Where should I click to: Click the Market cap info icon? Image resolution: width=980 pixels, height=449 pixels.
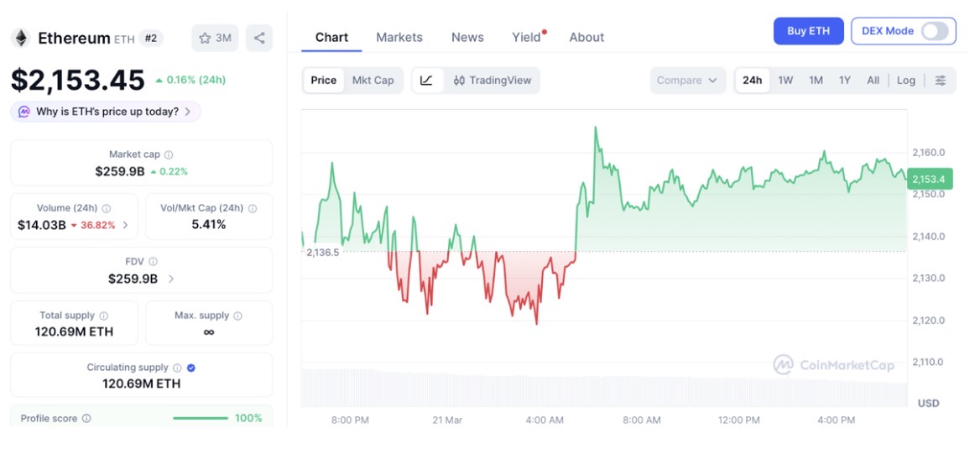pyautogui.click(x=169, y=155)
